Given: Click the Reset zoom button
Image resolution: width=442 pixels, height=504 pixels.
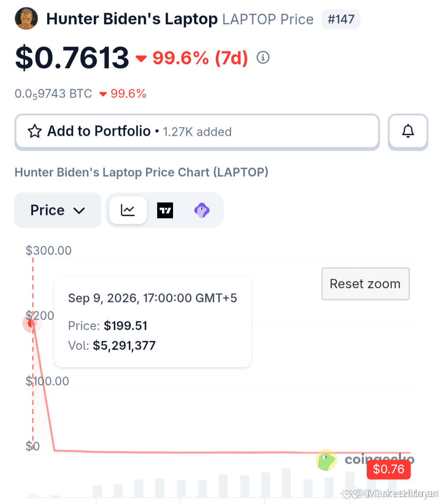Looking at the screenshot, I should 365,284.
